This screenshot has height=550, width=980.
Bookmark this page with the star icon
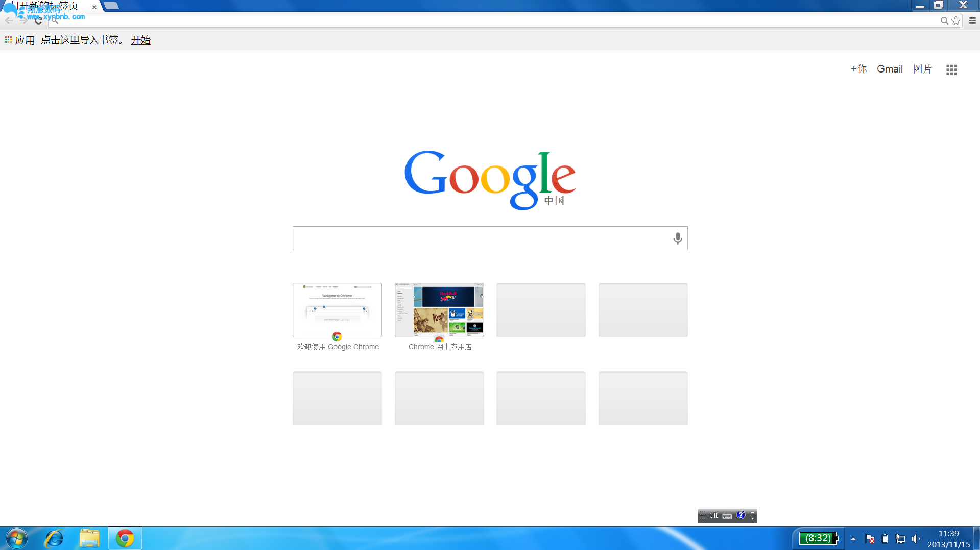click(x=956, y=21)
